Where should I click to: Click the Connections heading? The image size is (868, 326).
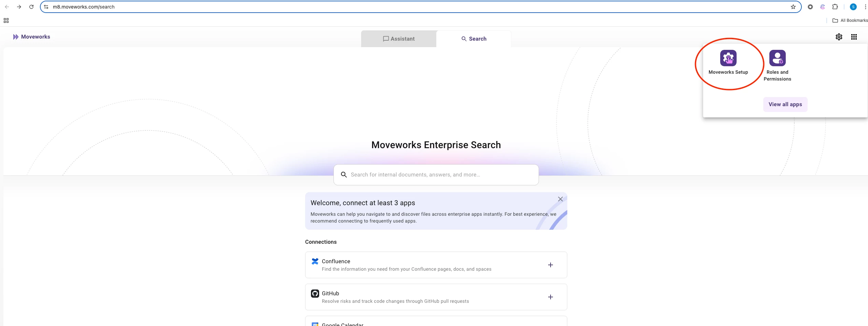click(321, 242)
